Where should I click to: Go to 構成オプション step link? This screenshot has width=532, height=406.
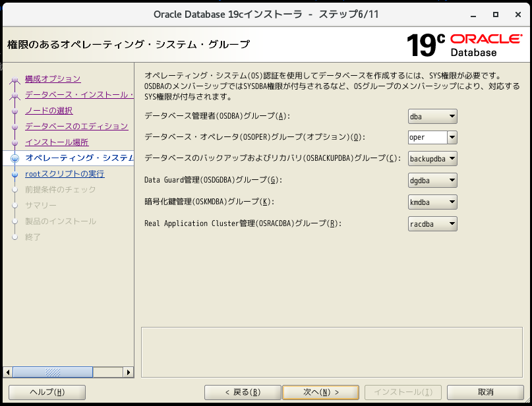click(53, 78)
